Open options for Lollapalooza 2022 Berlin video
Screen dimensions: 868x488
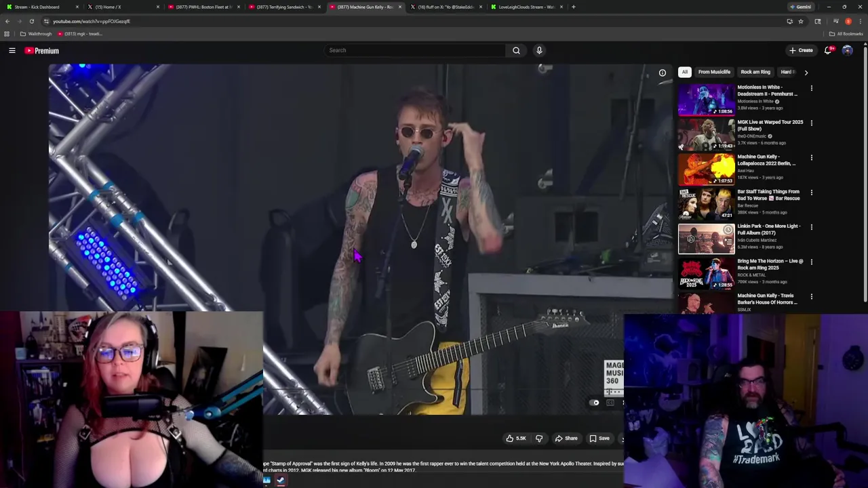pyautogui.click(x=811, y=157)
